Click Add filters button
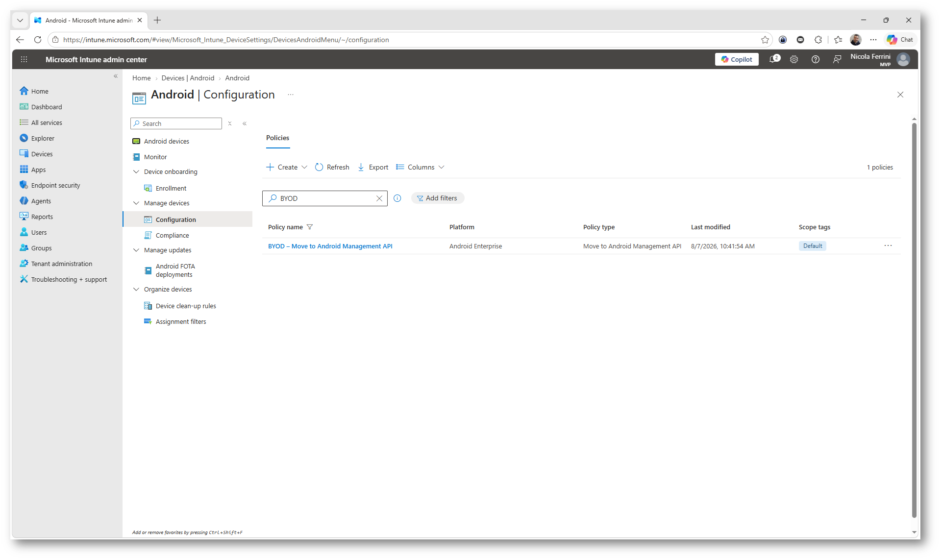 click(x=437, y=198)
